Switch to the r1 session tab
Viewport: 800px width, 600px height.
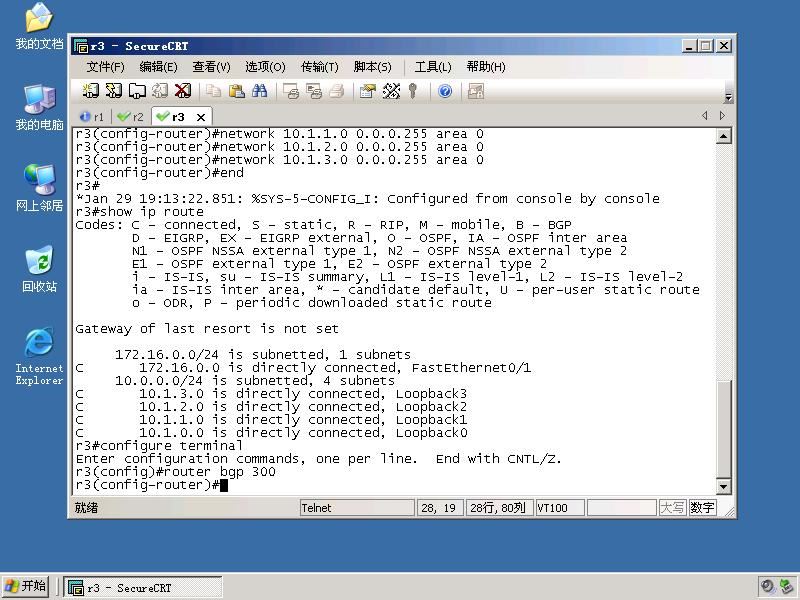[93, 117]
